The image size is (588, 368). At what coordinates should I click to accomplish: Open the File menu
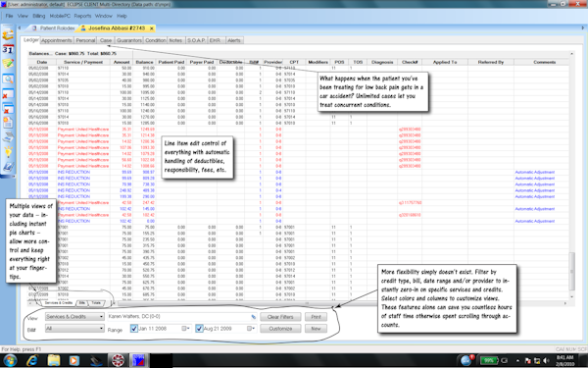9,16
